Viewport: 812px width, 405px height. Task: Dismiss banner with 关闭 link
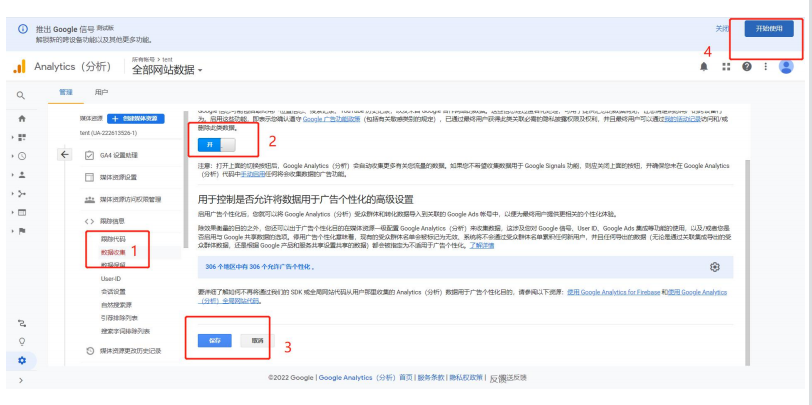722,28
